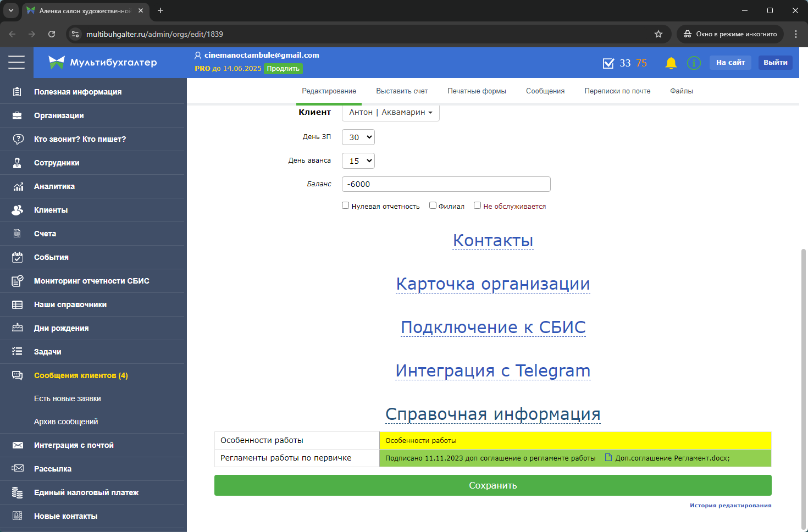Viewport: 808px width, 532px height.
Task: Switch to the Печатные формы tab
Action: click(x=477, y=91)
